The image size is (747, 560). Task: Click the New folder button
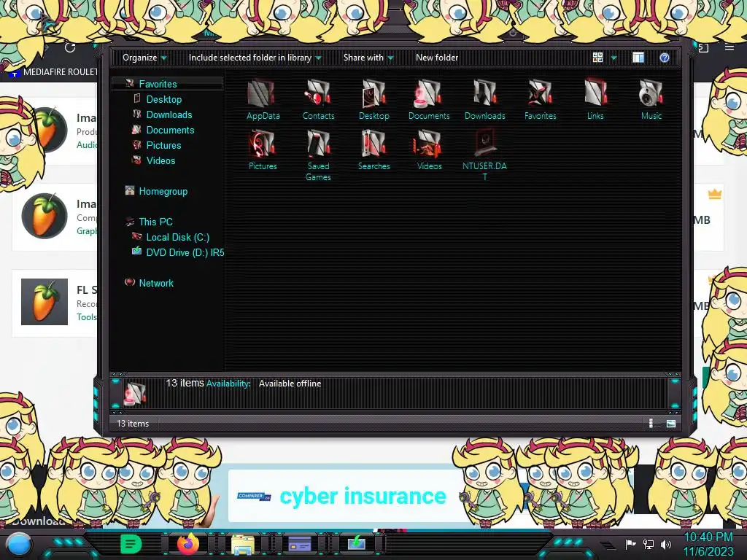coord(437,58)
